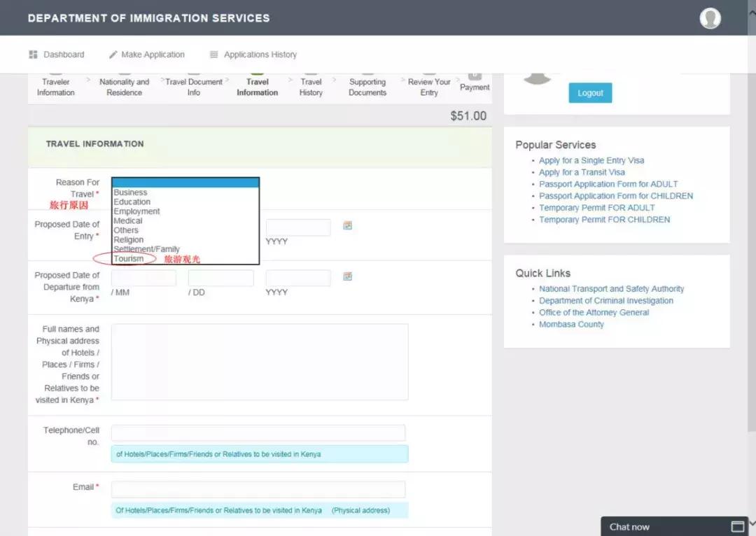Open Temporary Permit FOR CHILDREN link
This screenshot has height=536, width=756.
pos(604,219)
